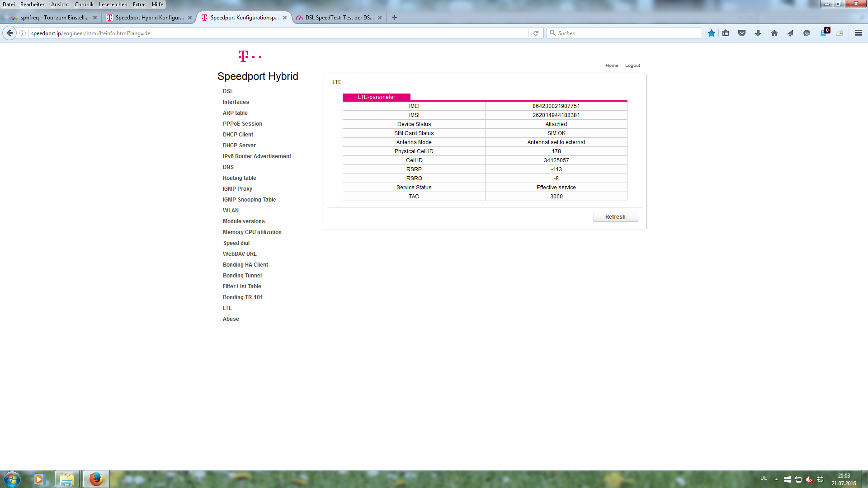Screen dimensions: 868x488
Task: Open Windows Explorer from taskbar
Action: click(67, 479)
